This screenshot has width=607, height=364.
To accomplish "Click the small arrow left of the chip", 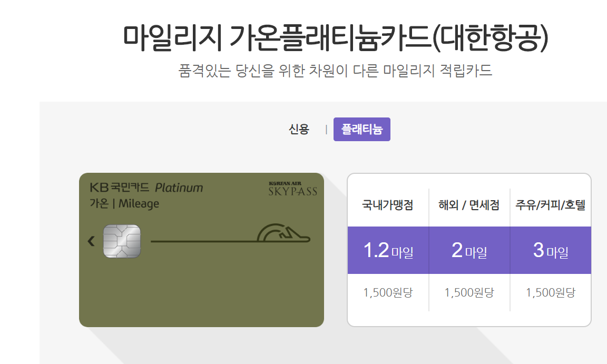I will 91,241.
